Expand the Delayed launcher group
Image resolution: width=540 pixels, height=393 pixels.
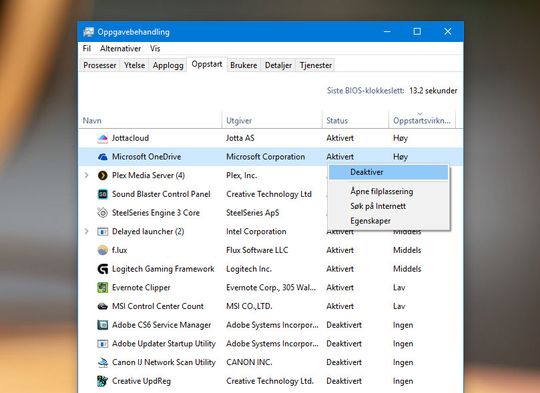coord(86,231)
